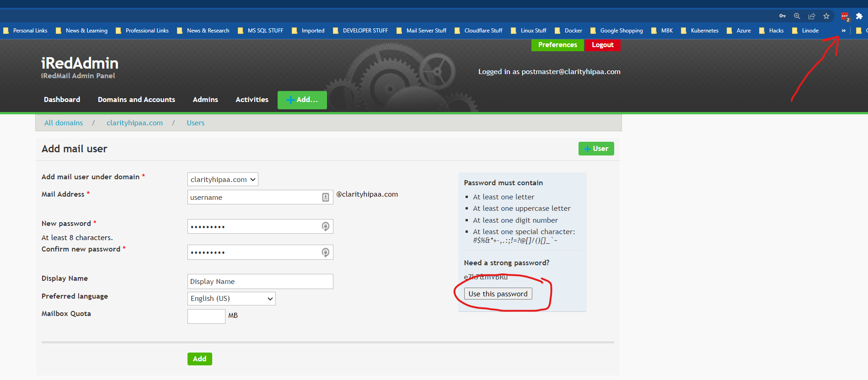Viewport: 868px width, 380px height.
Task: Click 'At least one digit number' rule text
Action: (x=515, y=220)
